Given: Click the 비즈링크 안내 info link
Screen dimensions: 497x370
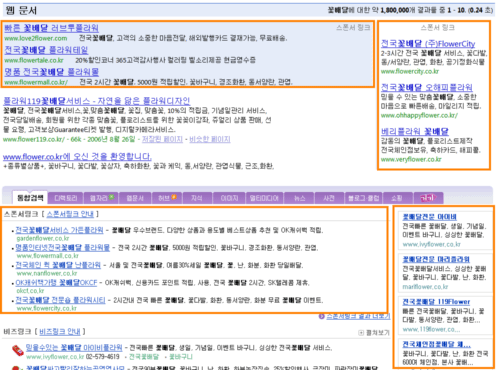Looking at the screenshot, I should pos(60,332).
